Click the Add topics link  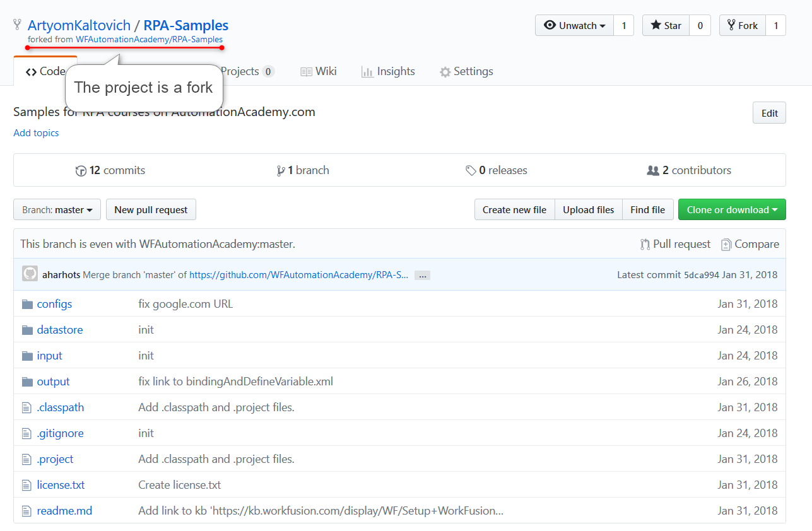tap(36, 133)
